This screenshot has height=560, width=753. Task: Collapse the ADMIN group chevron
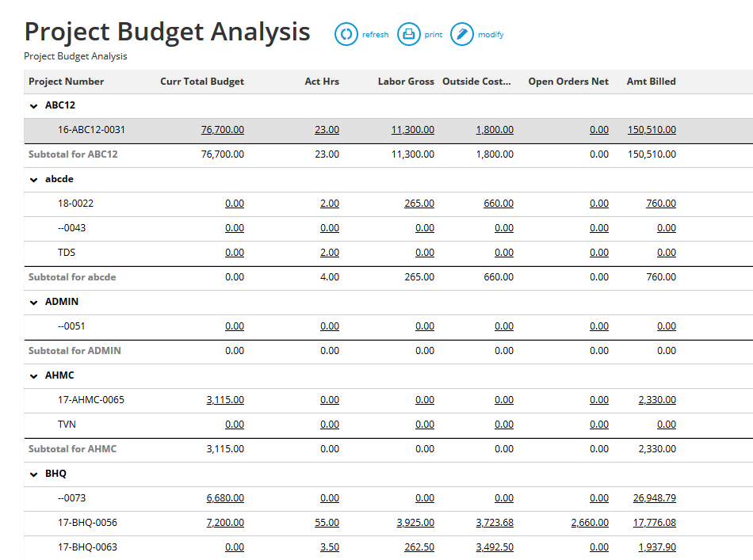pos(32,301)
